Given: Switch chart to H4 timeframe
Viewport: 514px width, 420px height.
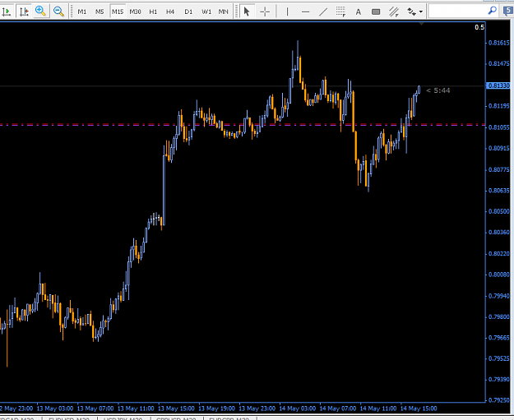Looking at the screenshot, I should pos(170,12).
